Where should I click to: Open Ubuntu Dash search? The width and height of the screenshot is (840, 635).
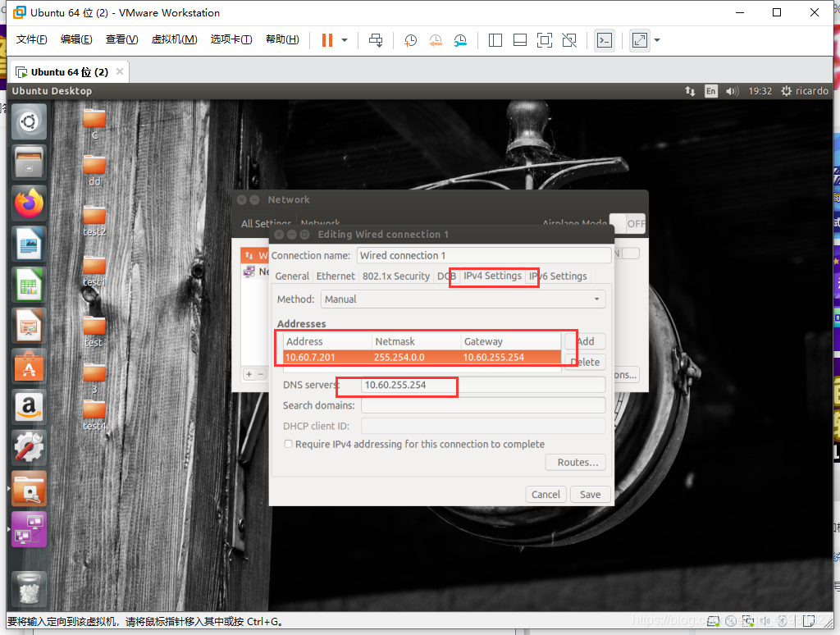click(29, 121)
